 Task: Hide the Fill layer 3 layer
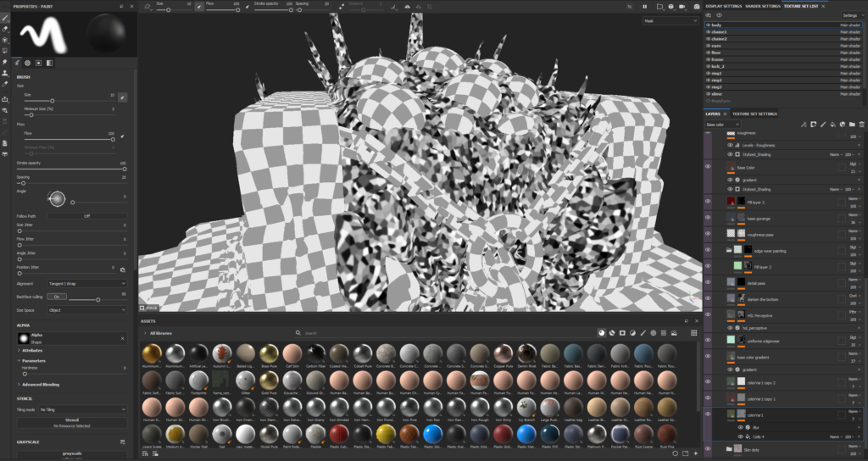pyautogui.click(x=708, y=202)
